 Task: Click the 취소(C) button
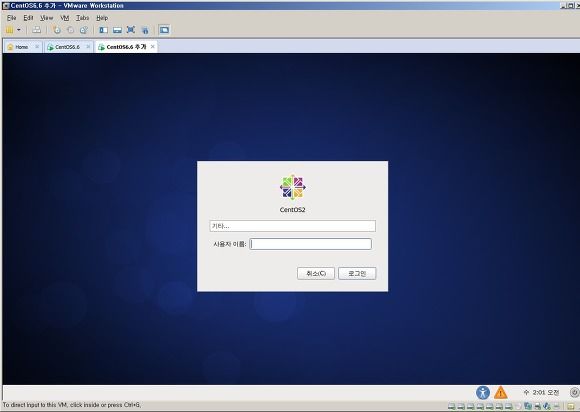(x=316, y=274)
